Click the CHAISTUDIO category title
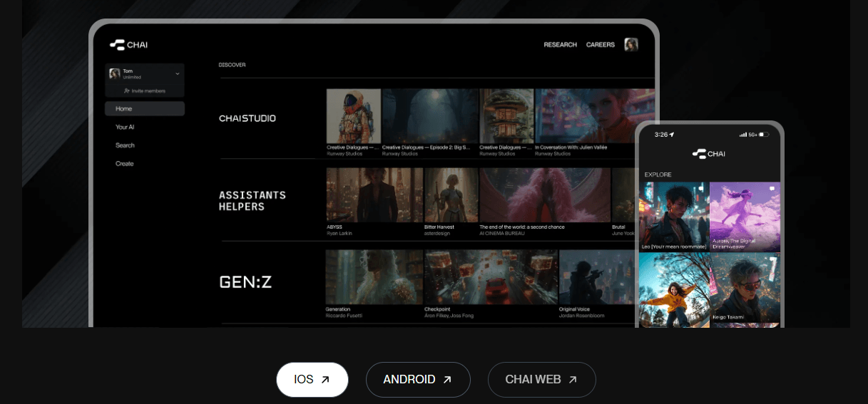Viewport: 868px width, 404px height. (x=247, y=118)
